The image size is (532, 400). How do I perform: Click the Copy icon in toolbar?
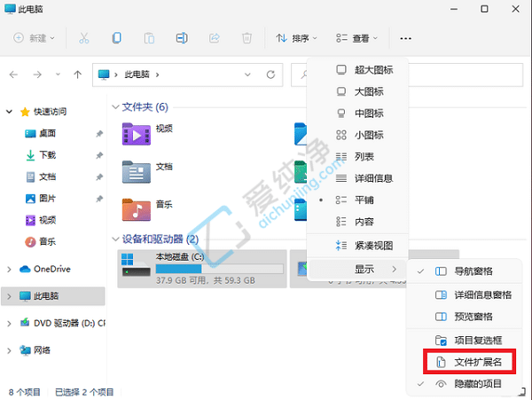116,38
